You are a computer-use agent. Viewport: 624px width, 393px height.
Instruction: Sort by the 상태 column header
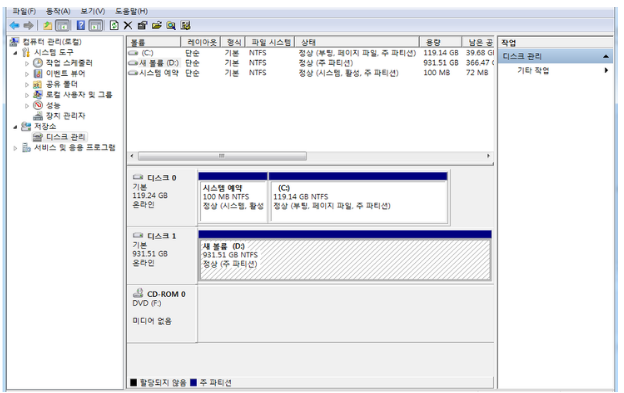click(357, 42)
